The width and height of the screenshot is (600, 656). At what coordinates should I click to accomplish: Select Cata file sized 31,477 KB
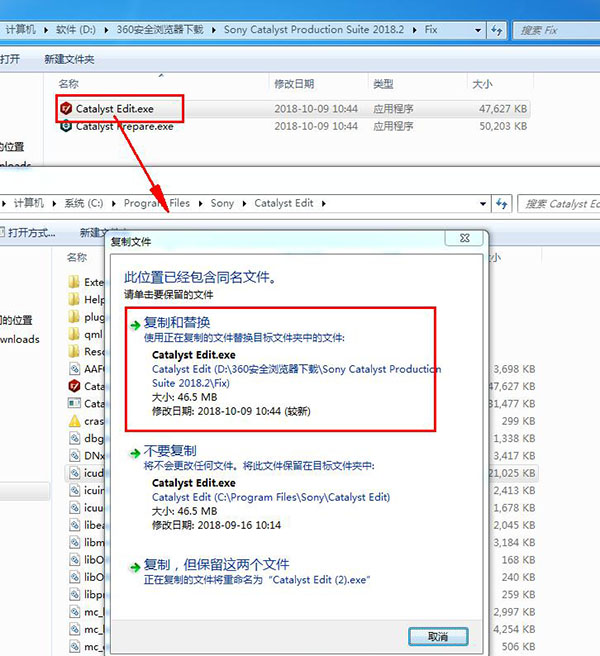74,403
